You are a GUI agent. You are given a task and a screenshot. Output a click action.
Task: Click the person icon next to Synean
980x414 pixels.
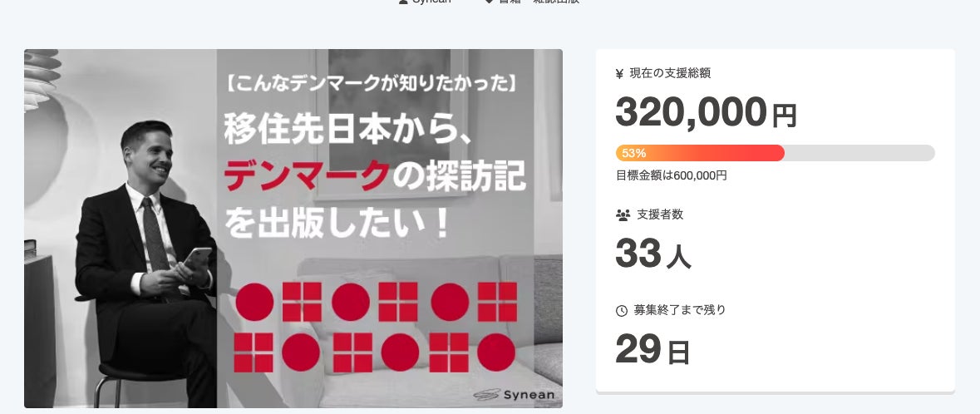coord(403,2)
